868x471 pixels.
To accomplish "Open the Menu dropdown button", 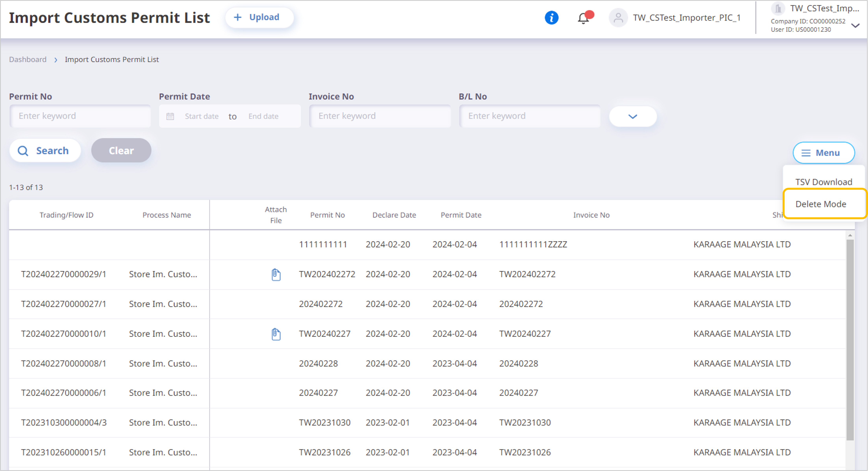I will click(823, 153).
